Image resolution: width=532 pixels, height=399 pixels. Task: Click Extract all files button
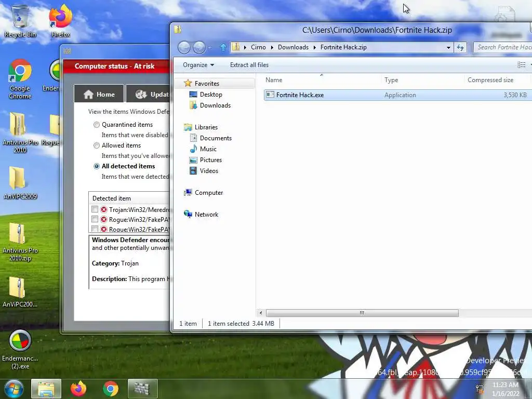click(249, 65)
